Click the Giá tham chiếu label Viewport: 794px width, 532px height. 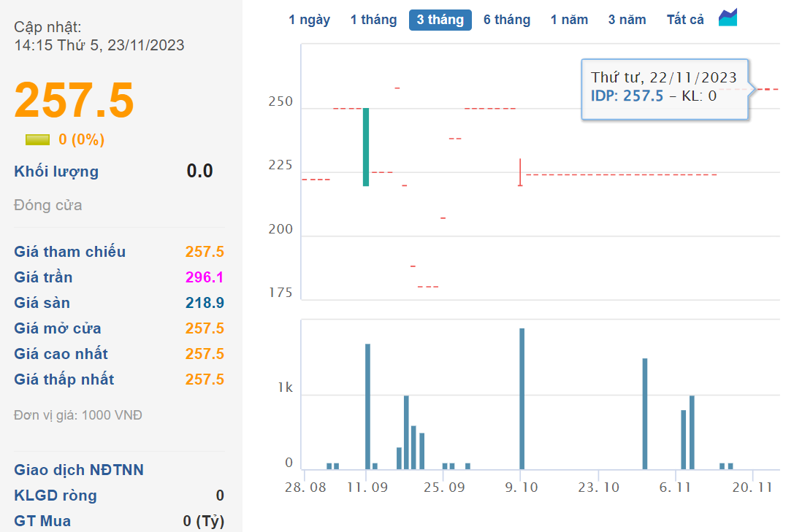70,252
